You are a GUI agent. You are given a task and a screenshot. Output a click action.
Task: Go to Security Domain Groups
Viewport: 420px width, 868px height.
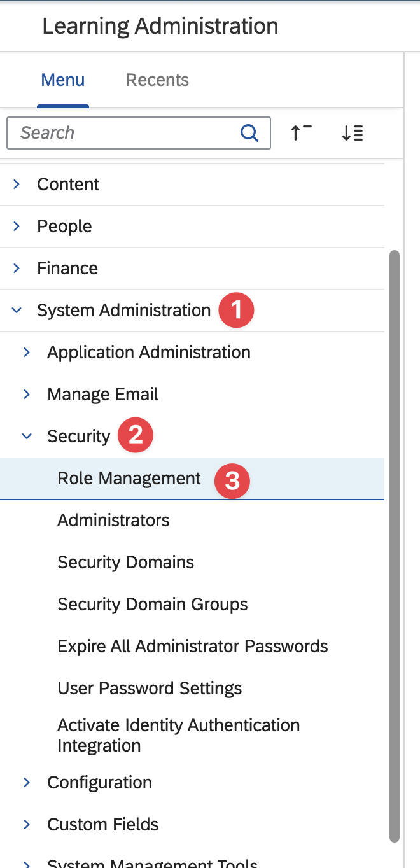point(152,605)
